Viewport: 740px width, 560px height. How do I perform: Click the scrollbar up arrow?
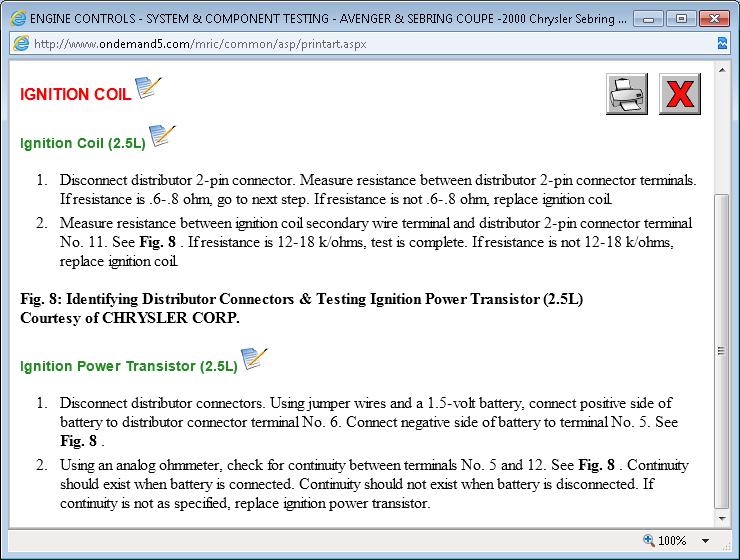[x=722, y=70]
